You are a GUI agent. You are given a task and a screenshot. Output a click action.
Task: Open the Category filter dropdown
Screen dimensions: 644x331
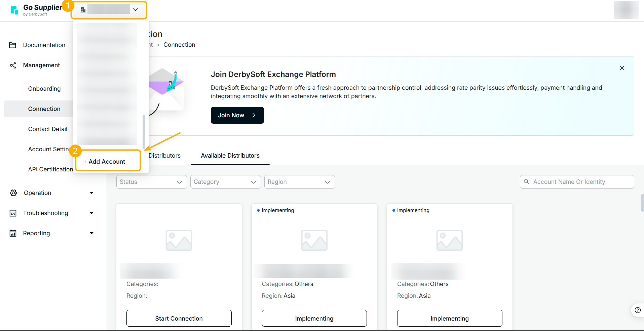[x=225, y=182]
